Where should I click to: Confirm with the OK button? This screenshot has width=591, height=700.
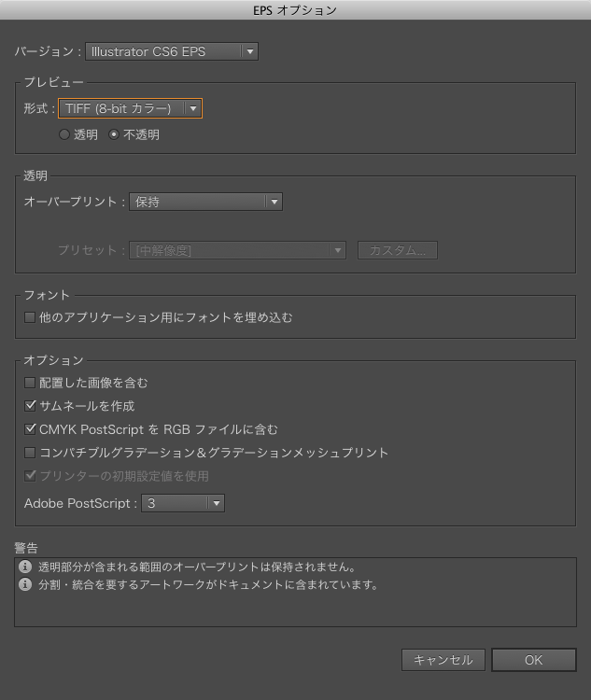[534, 660]
